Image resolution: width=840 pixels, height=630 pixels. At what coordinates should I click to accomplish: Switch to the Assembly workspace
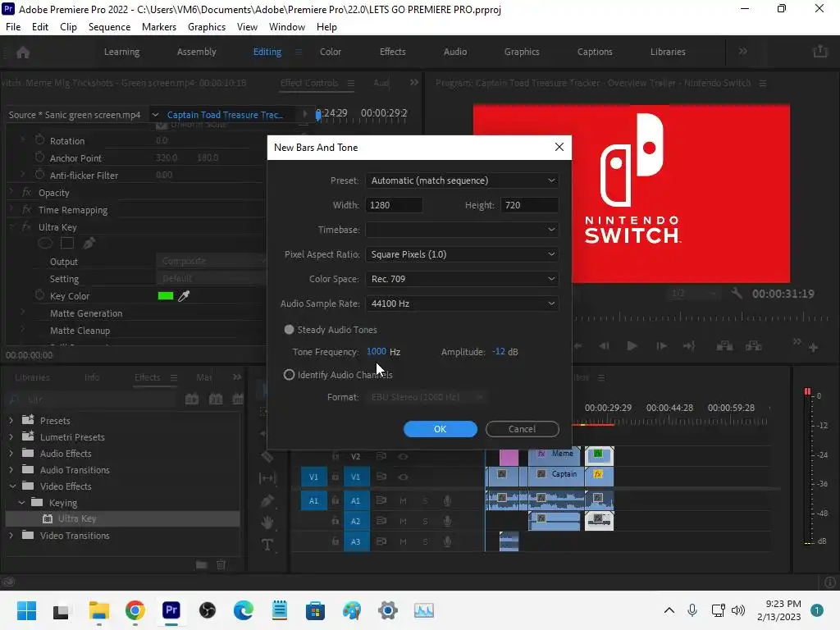tap(197, 52)
